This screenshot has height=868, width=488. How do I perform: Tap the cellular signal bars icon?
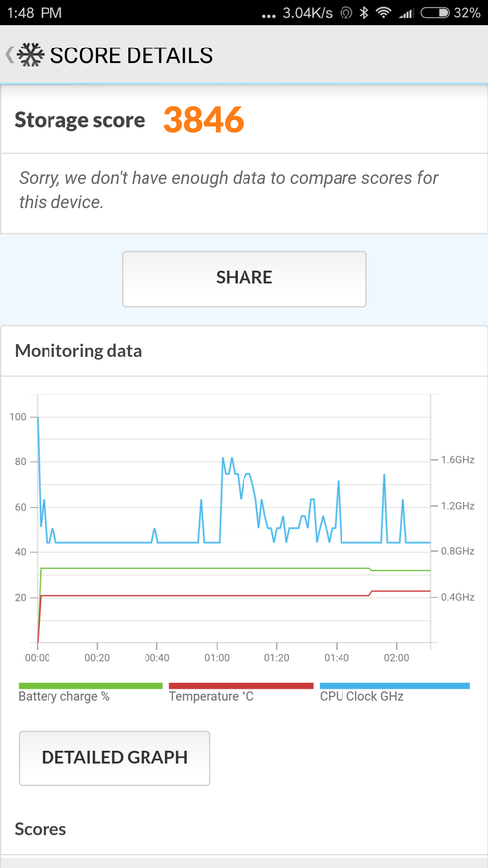[x=407, y=13]
